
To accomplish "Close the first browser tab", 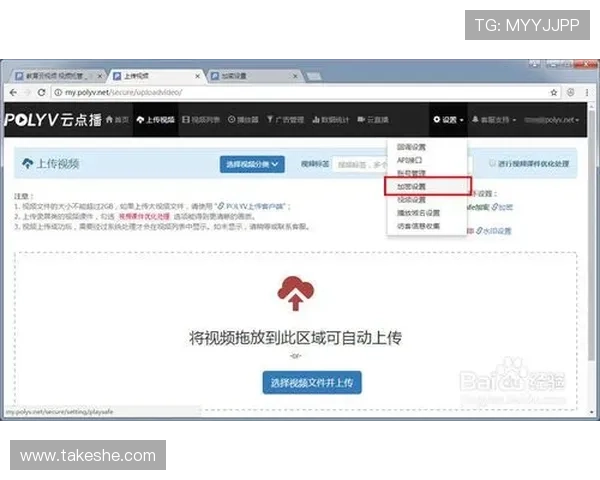I will point(99,76).
